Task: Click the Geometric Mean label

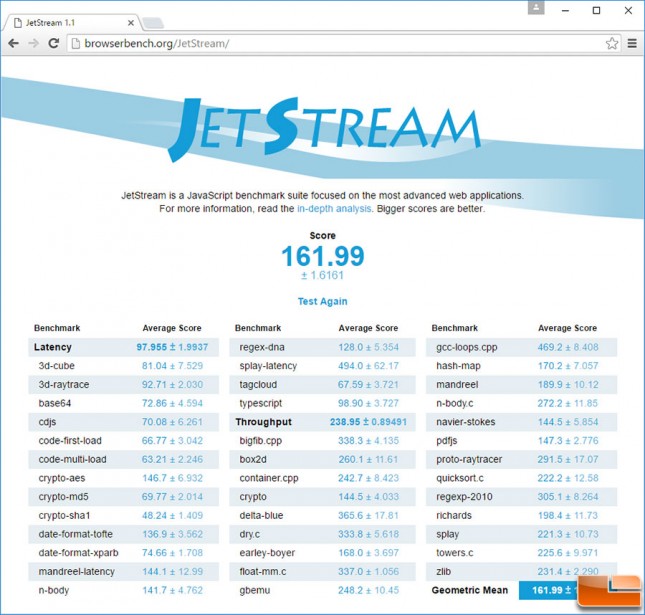Action: [470, 590]
